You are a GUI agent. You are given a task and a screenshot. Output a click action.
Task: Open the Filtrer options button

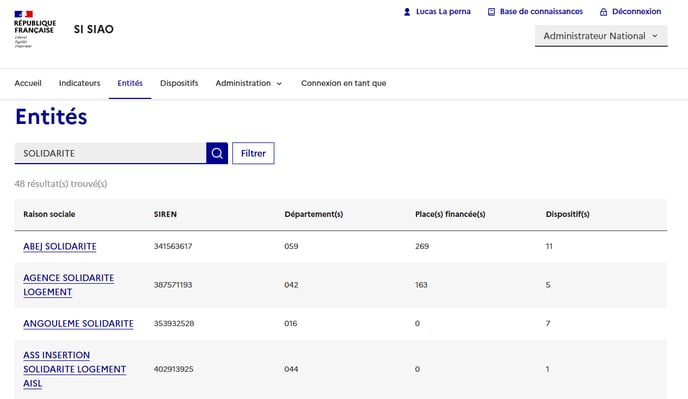253,153
